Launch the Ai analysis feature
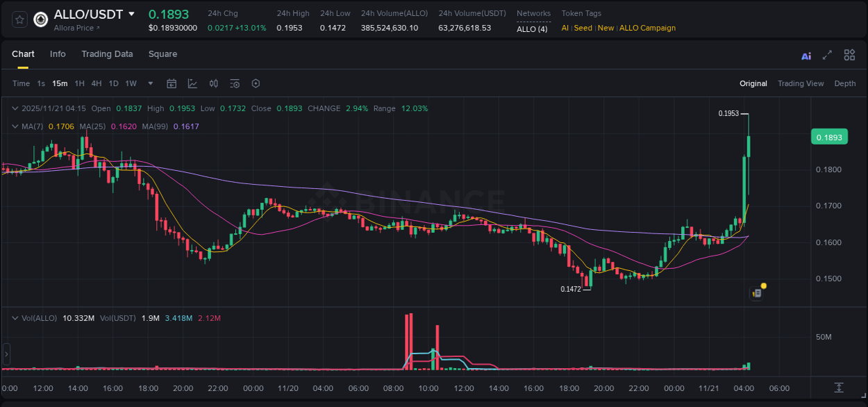The image size is (868, 407). [806, 54]
